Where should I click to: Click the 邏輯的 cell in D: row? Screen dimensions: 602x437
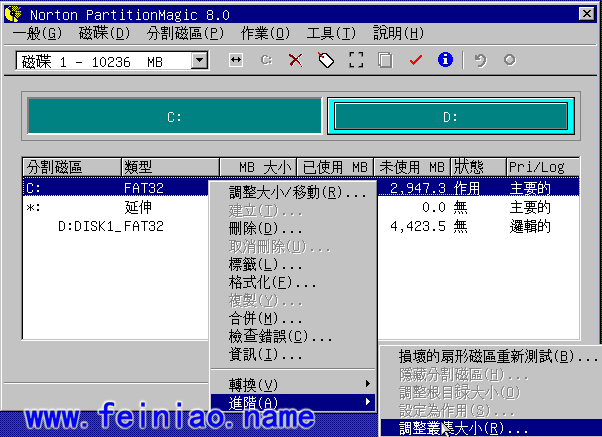530,226
